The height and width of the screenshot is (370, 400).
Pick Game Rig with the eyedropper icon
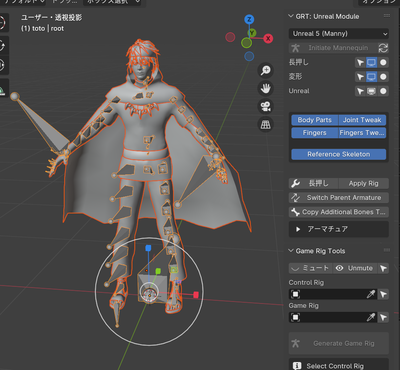pyautogui.click(x=371, y=317)
